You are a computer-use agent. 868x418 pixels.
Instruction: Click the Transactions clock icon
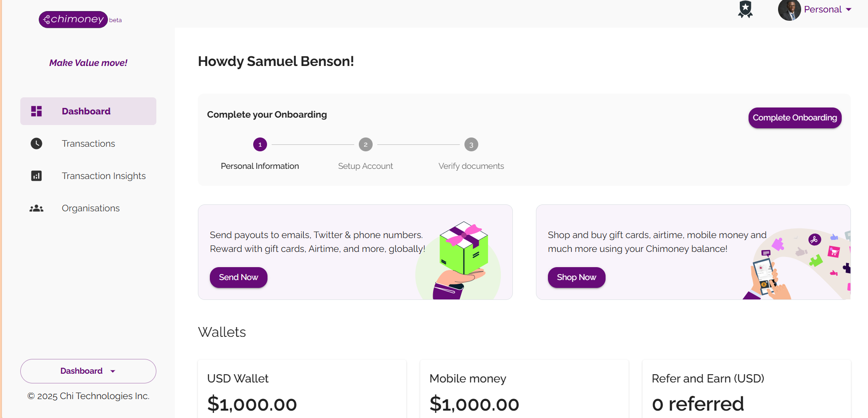[36, 143]
